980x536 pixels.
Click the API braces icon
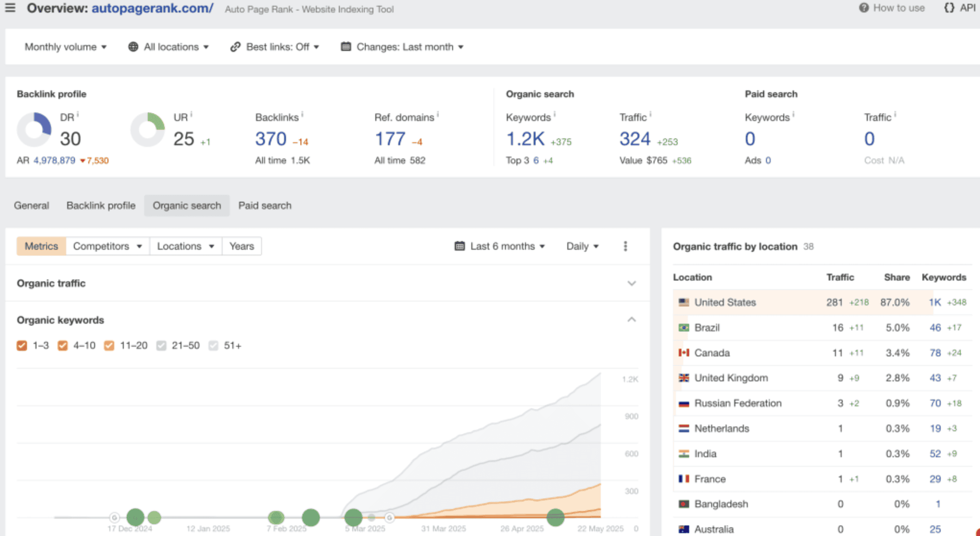pyautogui.click(x=949, y=8)
